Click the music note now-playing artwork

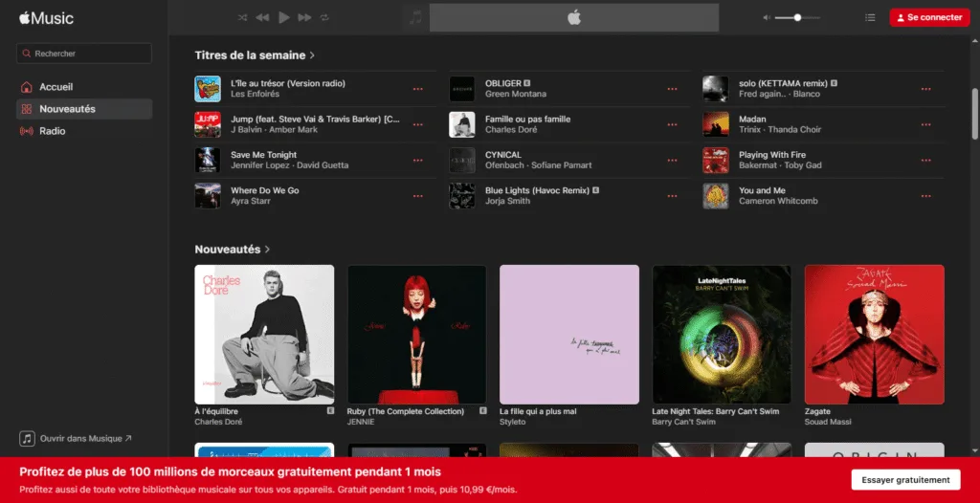415,17
